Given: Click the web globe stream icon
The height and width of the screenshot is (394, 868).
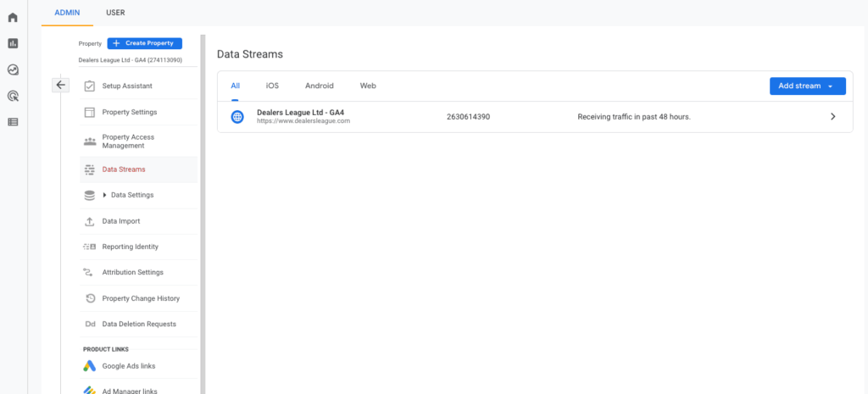Looking at the screenshot, I should coord(237,117).
